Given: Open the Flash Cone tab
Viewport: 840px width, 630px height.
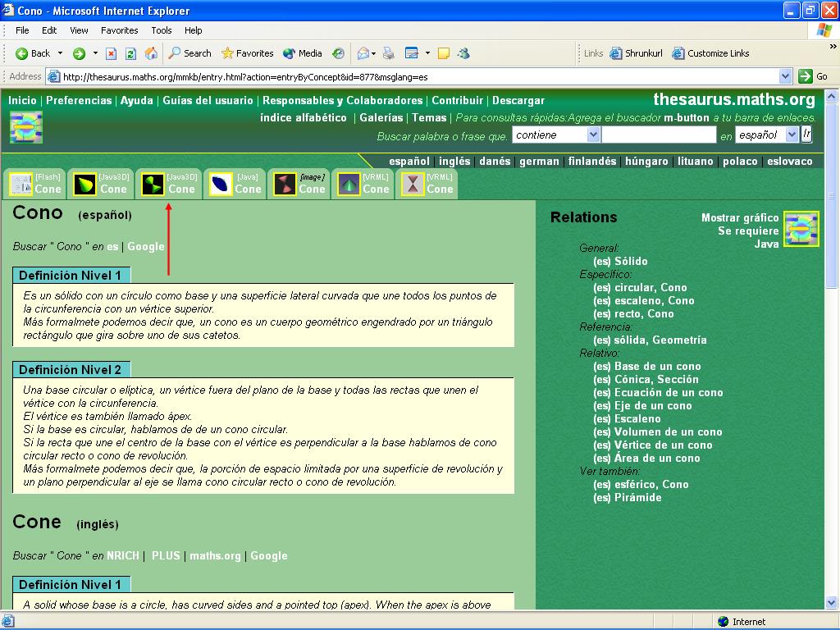Looking at the screenshot, I should (x=34, y=184).
